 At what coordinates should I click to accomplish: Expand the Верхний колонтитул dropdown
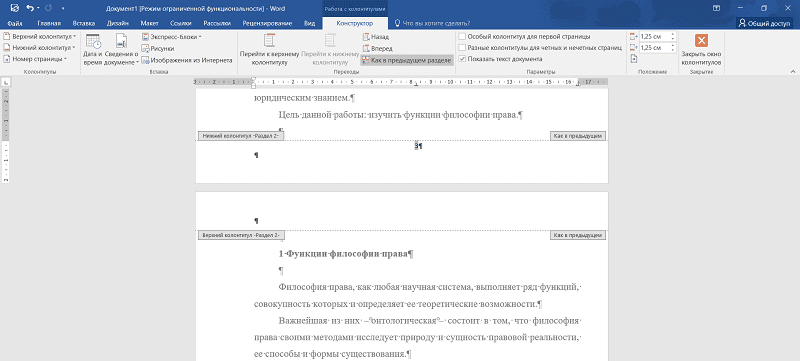[x=39, y=37]
